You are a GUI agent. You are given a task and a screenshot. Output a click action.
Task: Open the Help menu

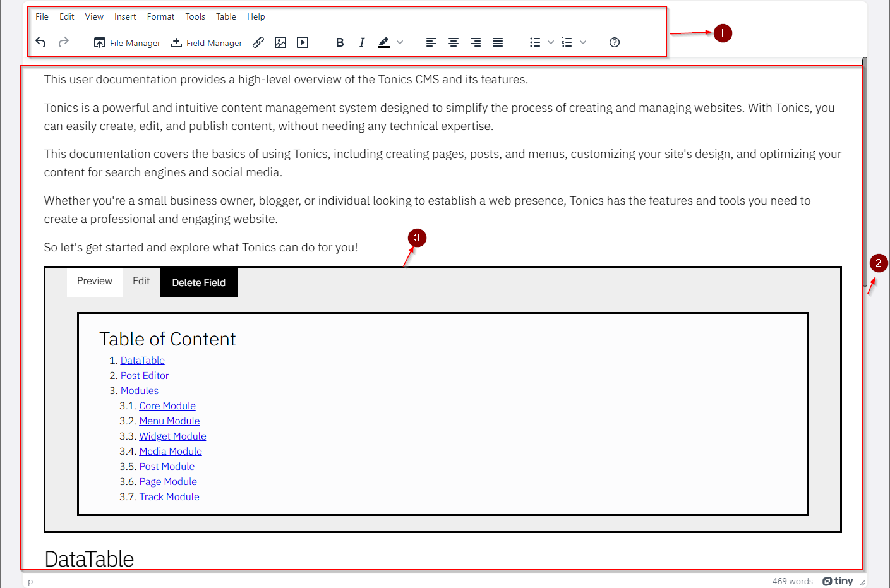click(x=256, y=16)
